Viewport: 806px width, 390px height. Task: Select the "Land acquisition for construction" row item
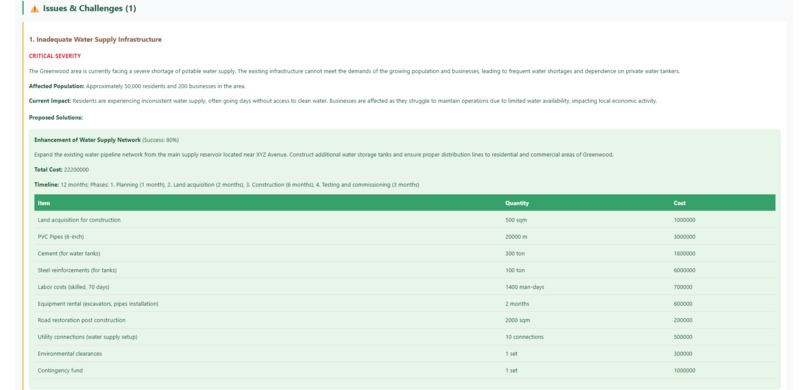79,220
